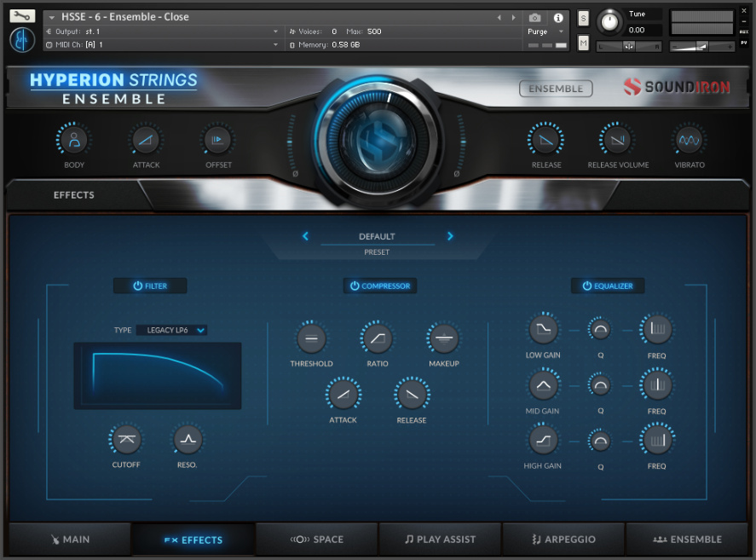
Task: Click the Soundiron logo
Action: click(677, 87)
